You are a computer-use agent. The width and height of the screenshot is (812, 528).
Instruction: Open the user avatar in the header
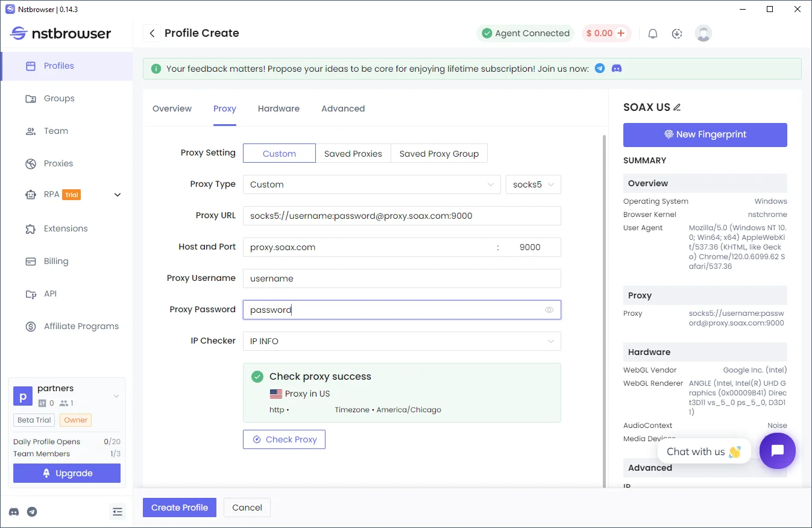point(703,34)
